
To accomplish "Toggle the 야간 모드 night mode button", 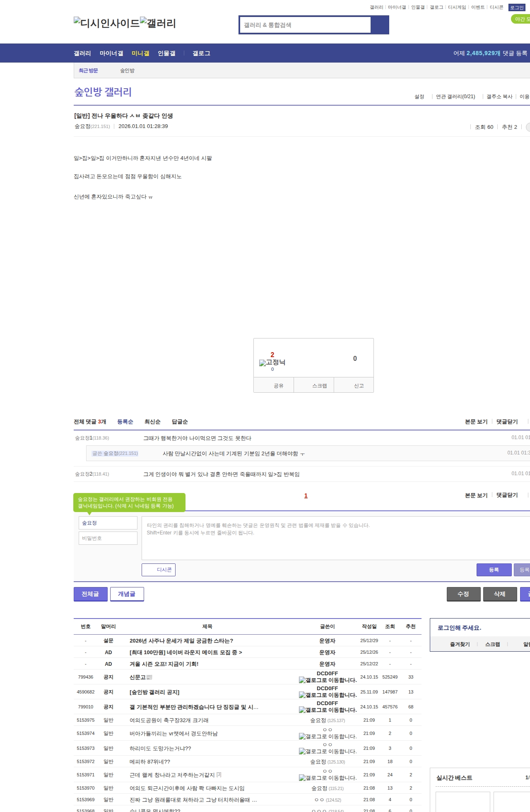I will click(521, 19).
